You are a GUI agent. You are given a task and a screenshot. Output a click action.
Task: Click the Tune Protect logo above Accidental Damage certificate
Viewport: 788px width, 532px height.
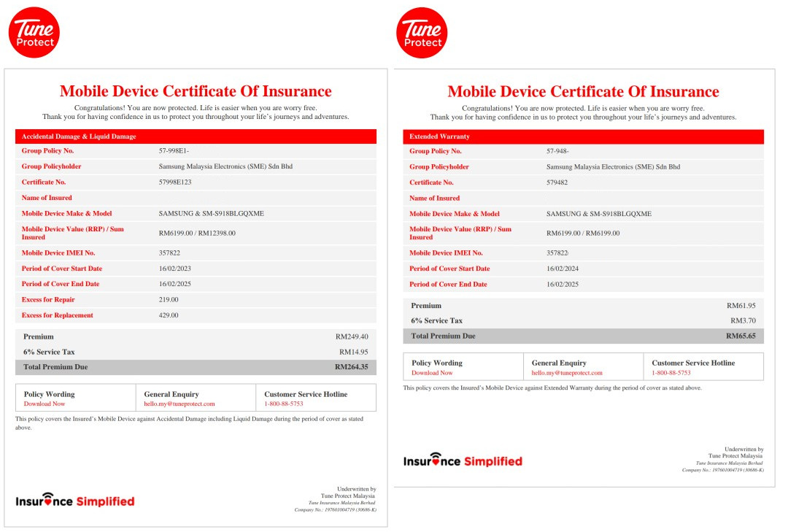pyautogui.click(x=34, y=33)
